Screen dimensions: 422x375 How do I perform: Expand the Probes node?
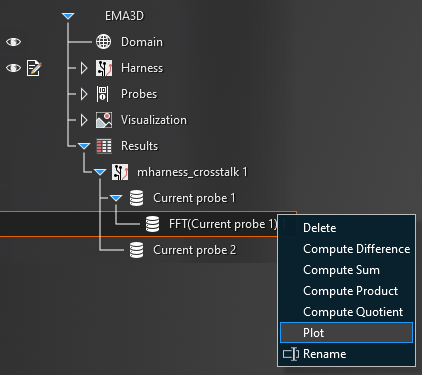coord(84,94)
